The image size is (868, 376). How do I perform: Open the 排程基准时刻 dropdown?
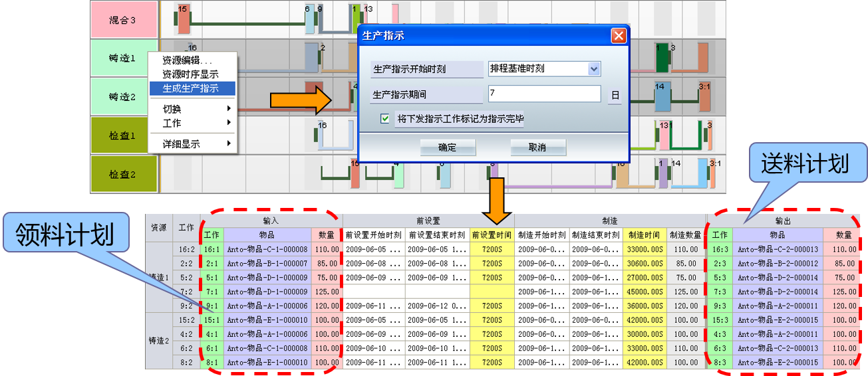tap(594, 68)
